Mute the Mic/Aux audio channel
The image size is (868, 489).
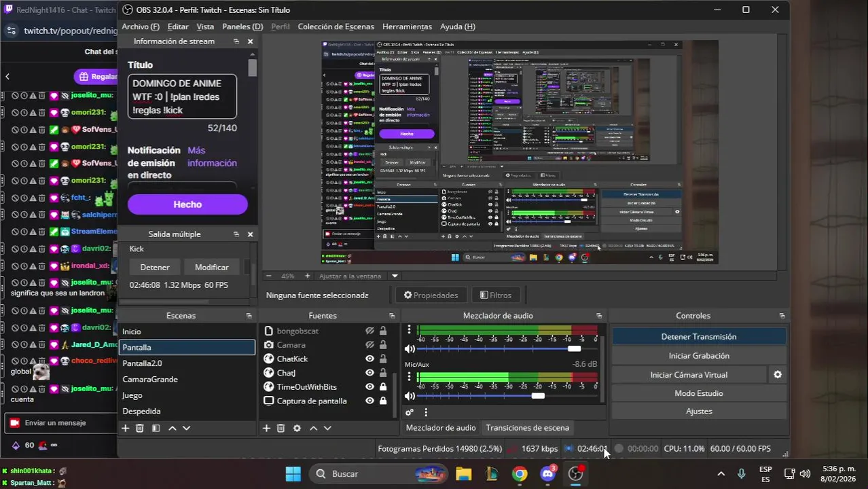410,396
